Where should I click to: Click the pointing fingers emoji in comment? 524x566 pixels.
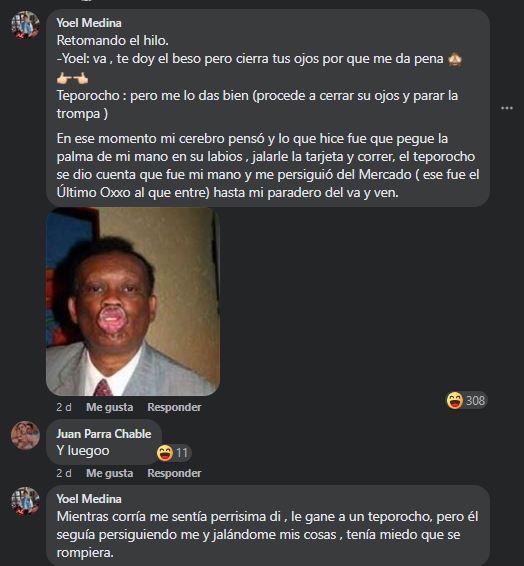tap(73, 78)
